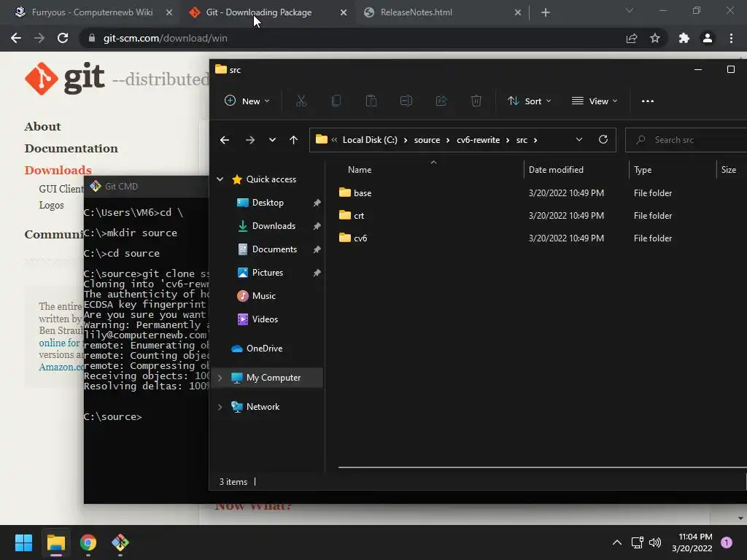The height and width of the screenshot is (560, 747).
Task: Click source in the breadcrumb path
Action: pyautogui.click(x=427, y=140)
